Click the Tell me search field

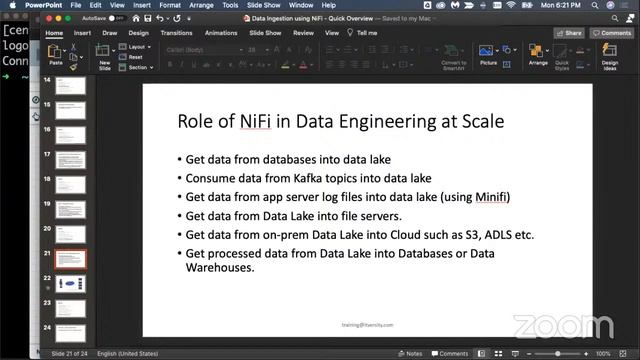(x=362, y=33)
